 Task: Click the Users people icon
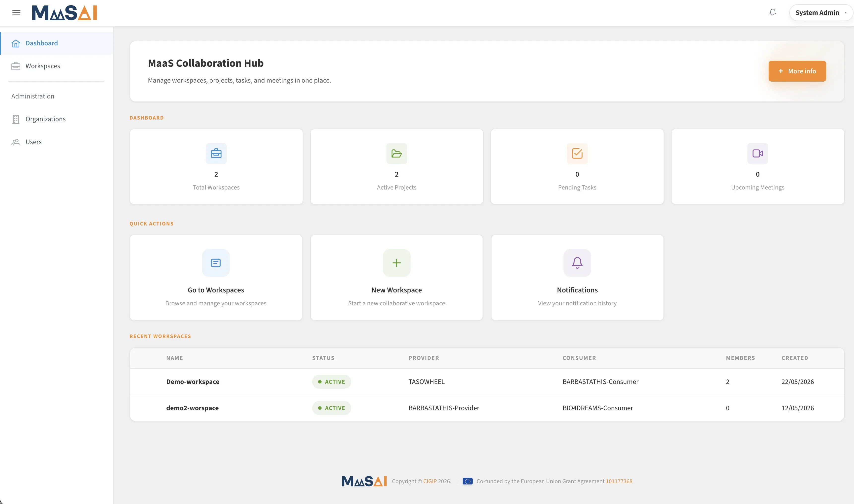(x=16, y=142)
